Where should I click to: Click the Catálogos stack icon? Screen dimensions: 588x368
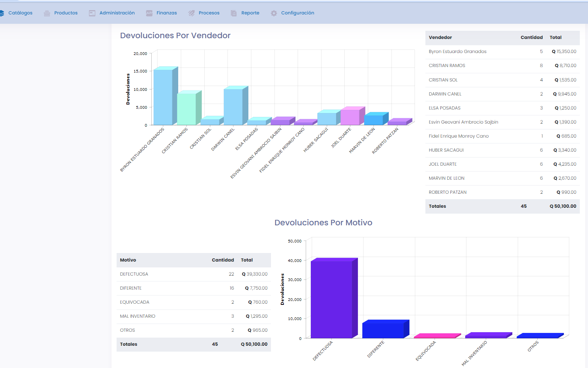(2, 13)
